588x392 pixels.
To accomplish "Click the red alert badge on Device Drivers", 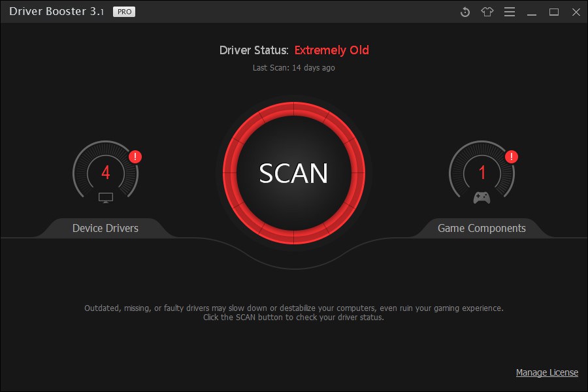I will tap(135, 157).
